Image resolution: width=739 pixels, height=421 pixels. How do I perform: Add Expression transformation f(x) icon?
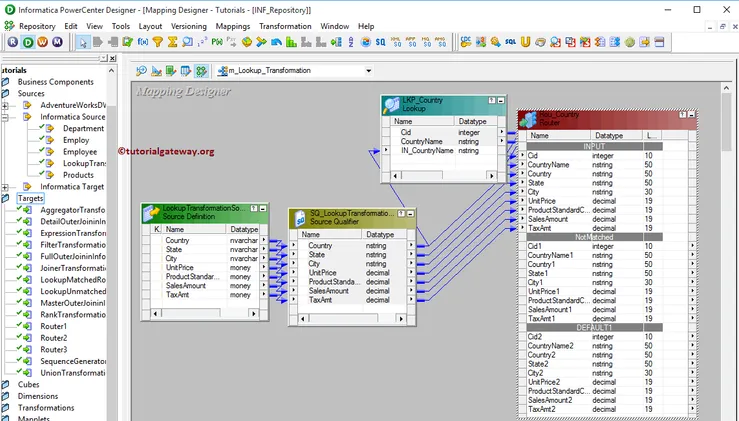pos(143,42)
